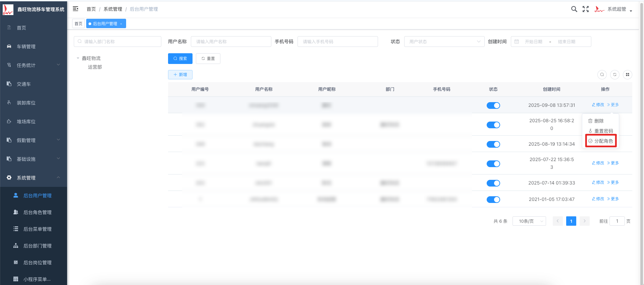Toggle status switch for 2025-08-19 row

coord(493,144)
